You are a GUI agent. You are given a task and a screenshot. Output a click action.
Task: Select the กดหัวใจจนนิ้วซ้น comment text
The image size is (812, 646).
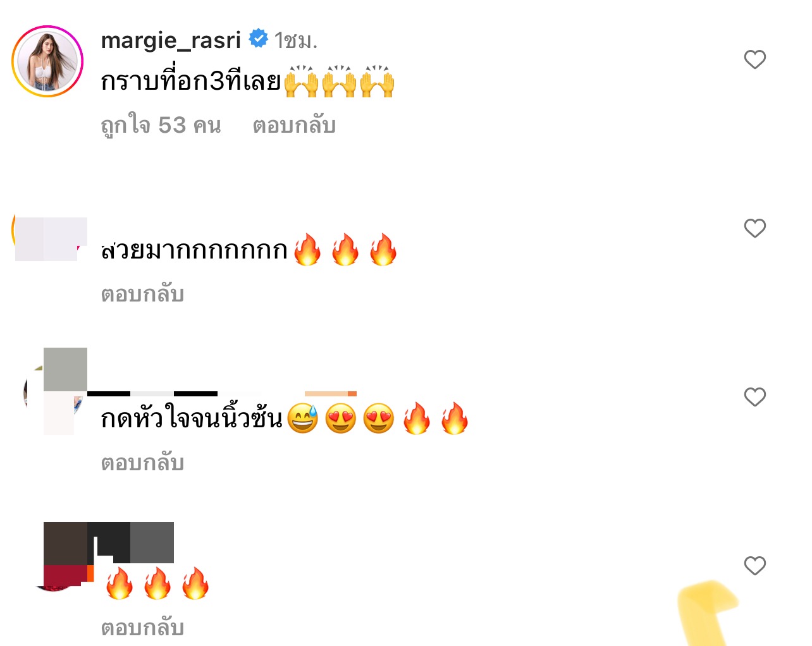192,418
